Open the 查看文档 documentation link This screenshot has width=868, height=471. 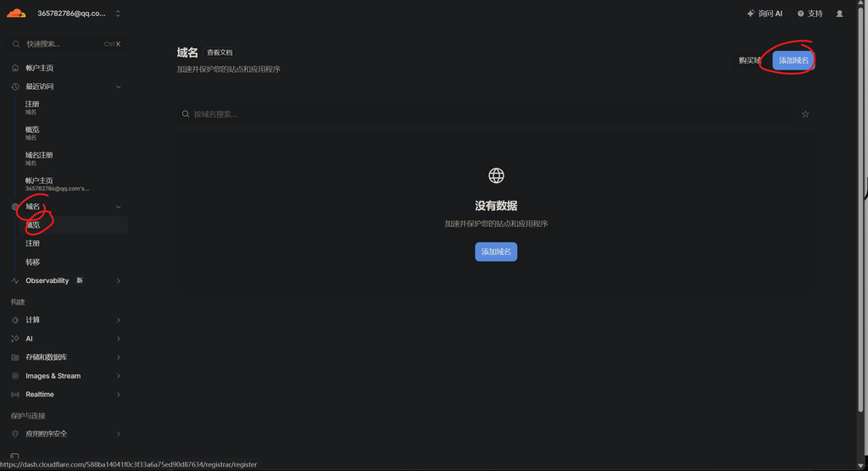[x=220, y=53]
